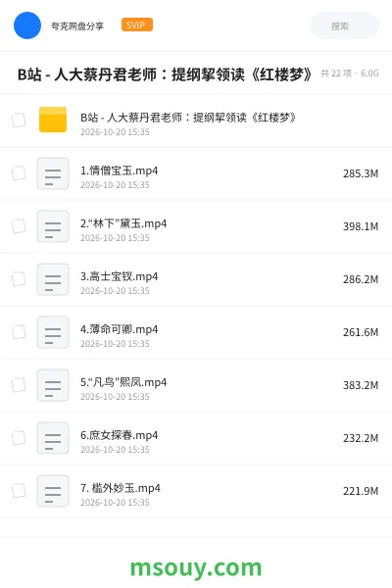Open the yellow folder icon
This screenshot has height=588, width=392.
click(x=53, y=120)
